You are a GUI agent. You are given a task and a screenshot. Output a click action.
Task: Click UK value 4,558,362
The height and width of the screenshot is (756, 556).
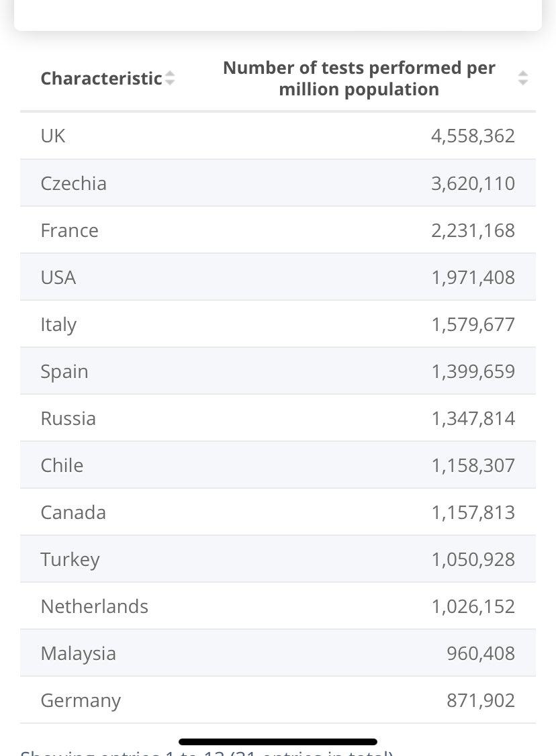(x=473, y=136)
